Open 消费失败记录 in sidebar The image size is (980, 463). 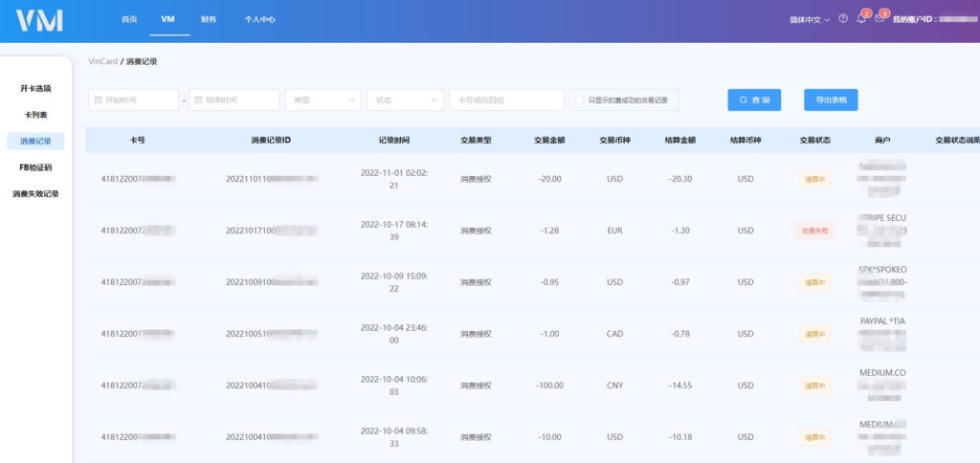pyautogui.click(x=35, y=194)
